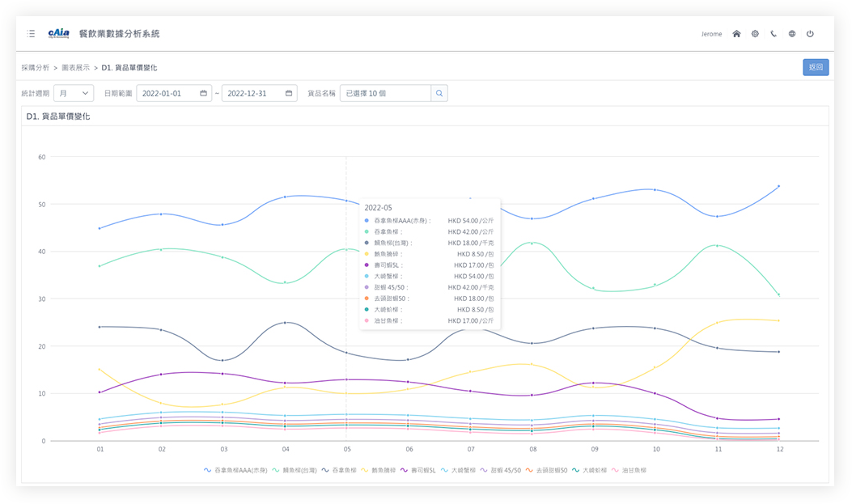Click the D1. 貨品單價變化 breadcrumb

tap(129, 68)
